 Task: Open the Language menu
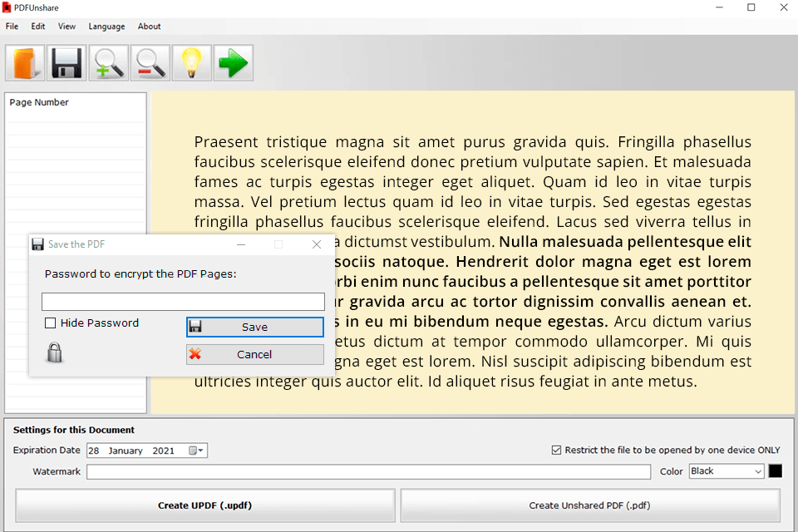click(x=106, y=27)
